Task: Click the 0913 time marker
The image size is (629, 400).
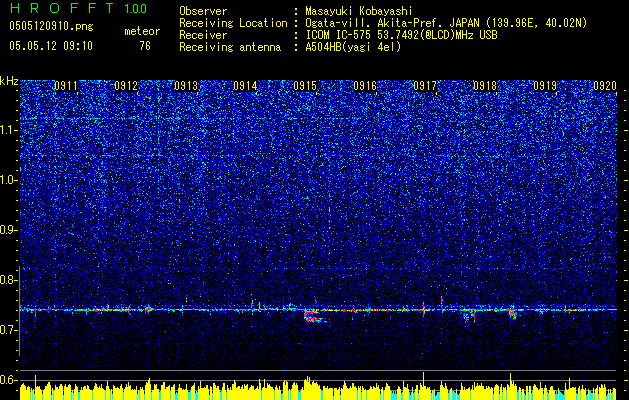Action: tap(186, 86)
